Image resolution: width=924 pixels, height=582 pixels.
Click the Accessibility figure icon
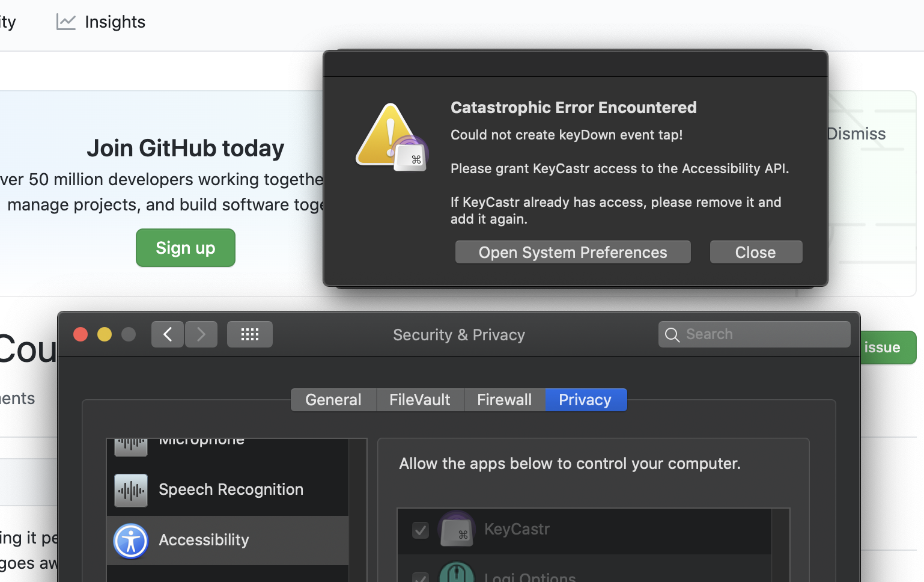(x=131, y=541)
